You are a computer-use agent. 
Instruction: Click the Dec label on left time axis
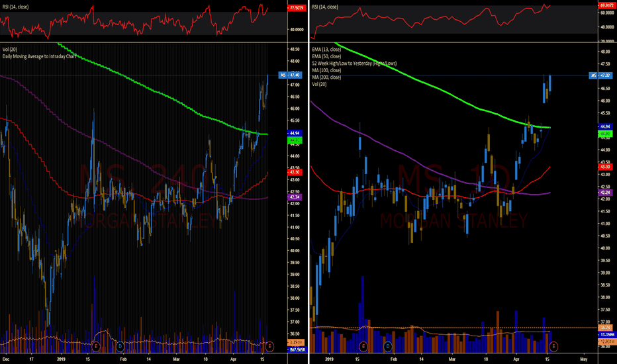tap(5, 359)
